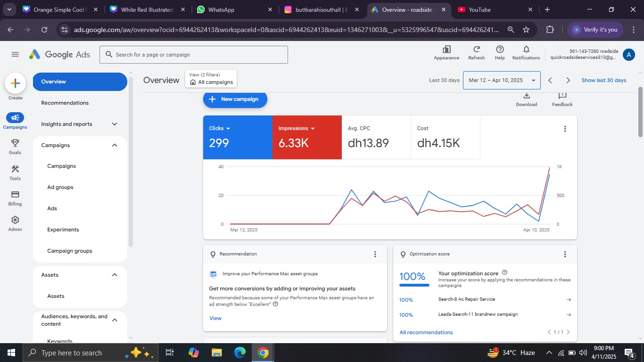Click the search for page or campaign field

(x=193, y=55)
